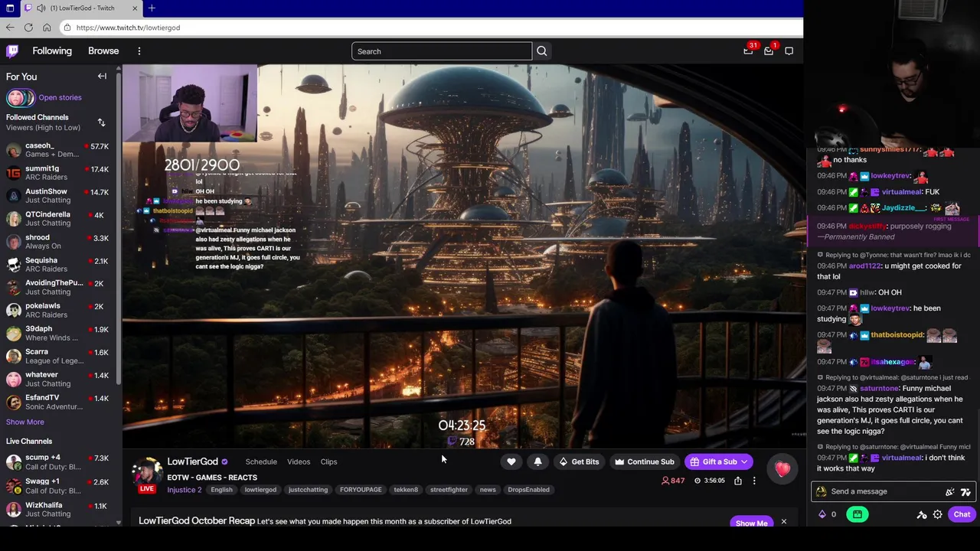The image size is (980, 551).
Task: Click the share stream icon
Action: click(x=738, y=481)
